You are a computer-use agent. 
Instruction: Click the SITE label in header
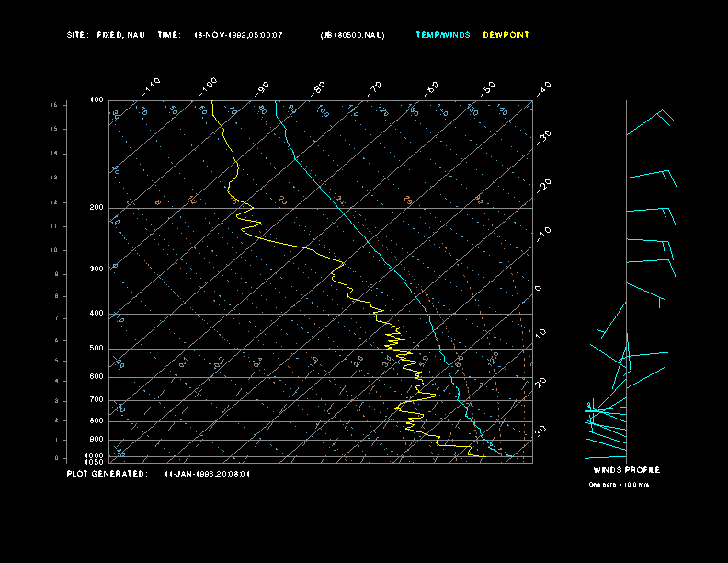point(76,35)
